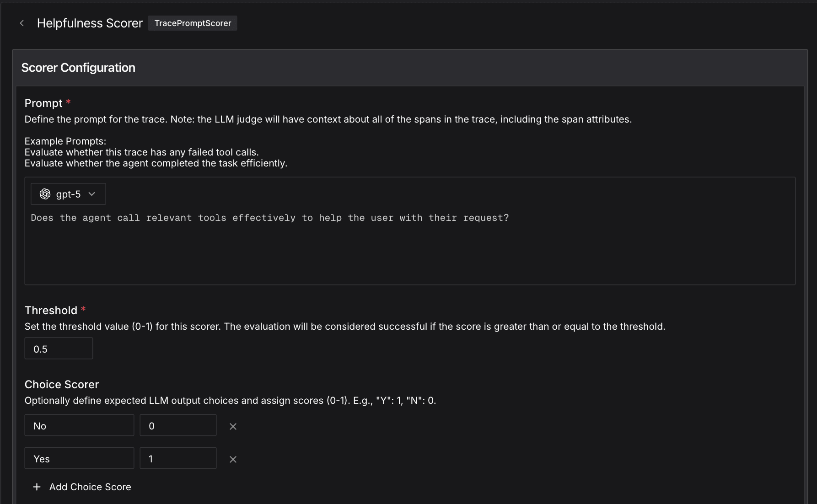This screenshot has width=817, height=504.
Task: Select the No choice label field
Action: tap(79, 425)
